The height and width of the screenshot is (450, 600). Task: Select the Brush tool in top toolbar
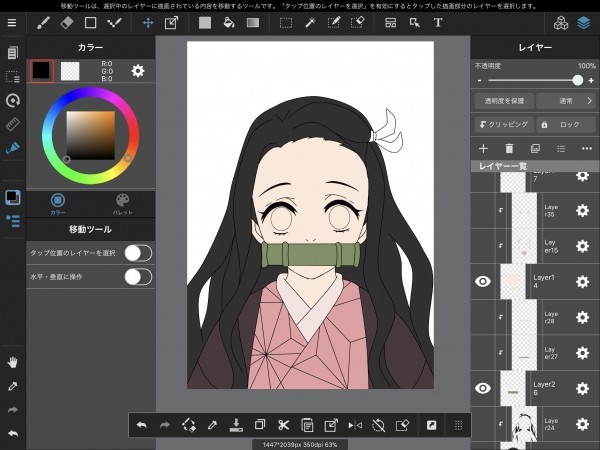tap(43, 21)
